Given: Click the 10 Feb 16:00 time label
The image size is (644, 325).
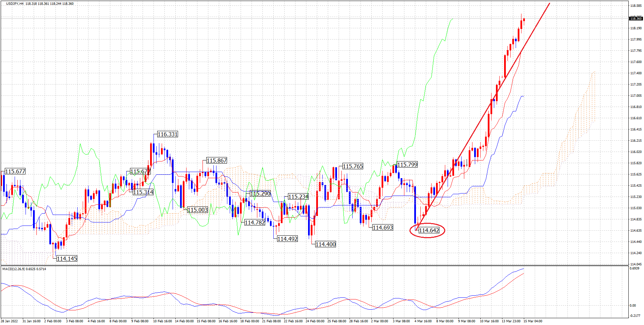Looking at the screenshot, I should click(x=162, y=321).
